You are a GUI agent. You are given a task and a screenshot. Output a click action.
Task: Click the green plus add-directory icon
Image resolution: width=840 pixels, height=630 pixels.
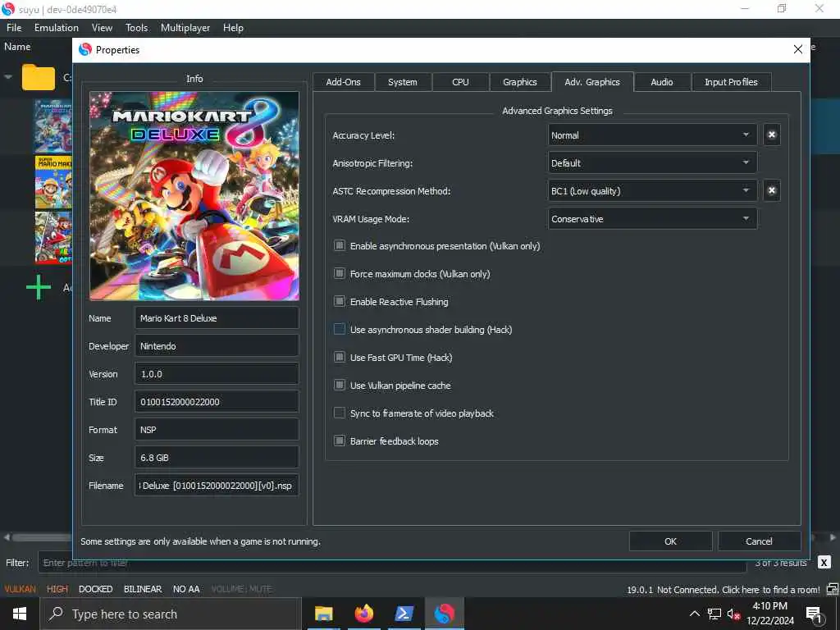(x=39, y=288)
